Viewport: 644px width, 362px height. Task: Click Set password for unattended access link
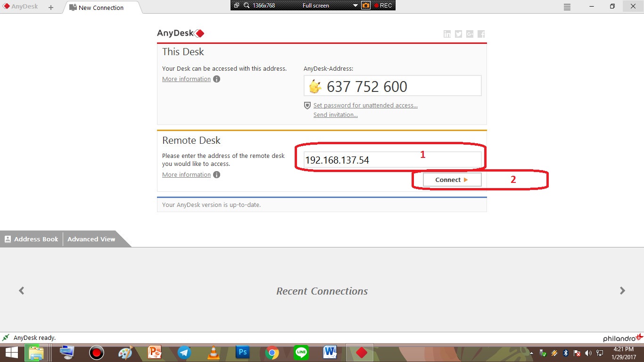click(x=365, y=106)
